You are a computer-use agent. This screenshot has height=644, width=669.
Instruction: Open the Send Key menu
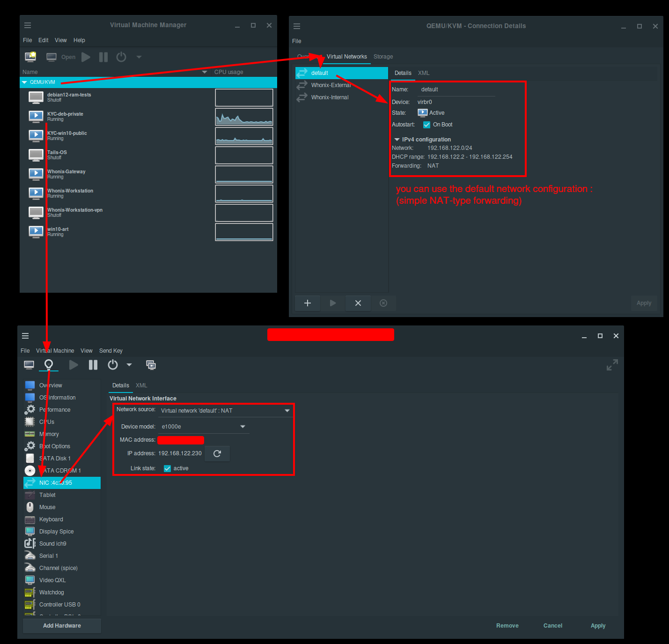pos(111,351)
